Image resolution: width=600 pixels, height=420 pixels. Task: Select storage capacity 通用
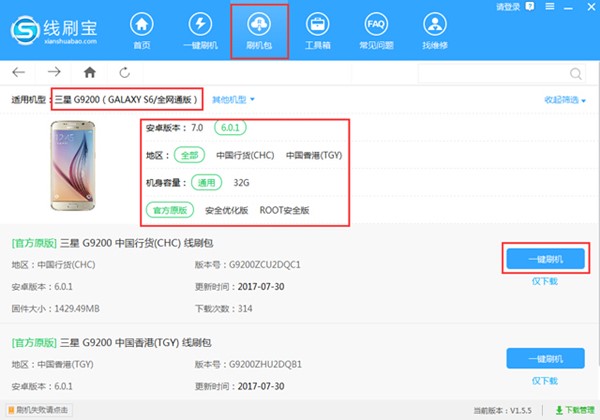[x=207, y=183]
